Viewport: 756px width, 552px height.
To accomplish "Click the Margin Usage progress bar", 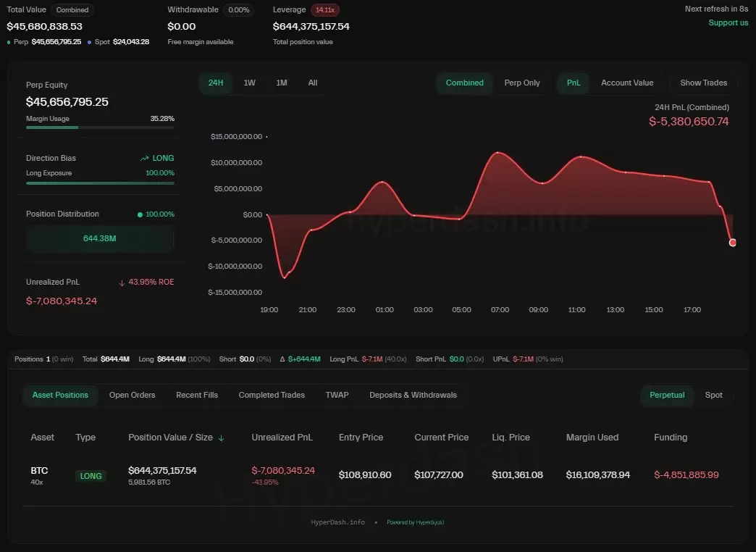I will (100, 127).
